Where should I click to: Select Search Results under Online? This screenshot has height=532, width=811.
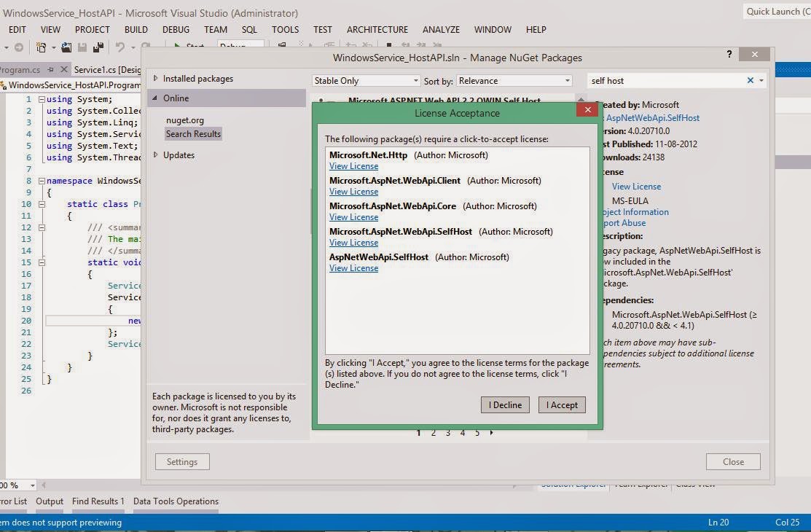[193, 134]
